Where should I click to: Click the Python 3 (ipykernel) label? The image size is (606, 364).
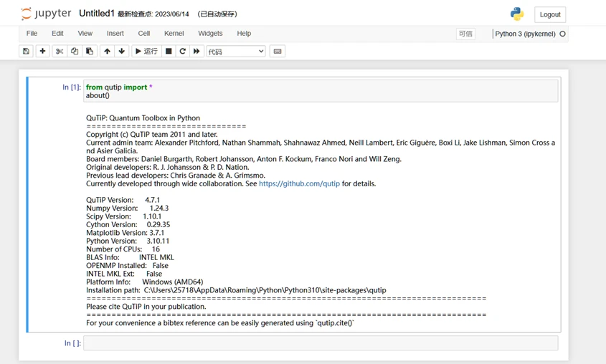(525, 34)
